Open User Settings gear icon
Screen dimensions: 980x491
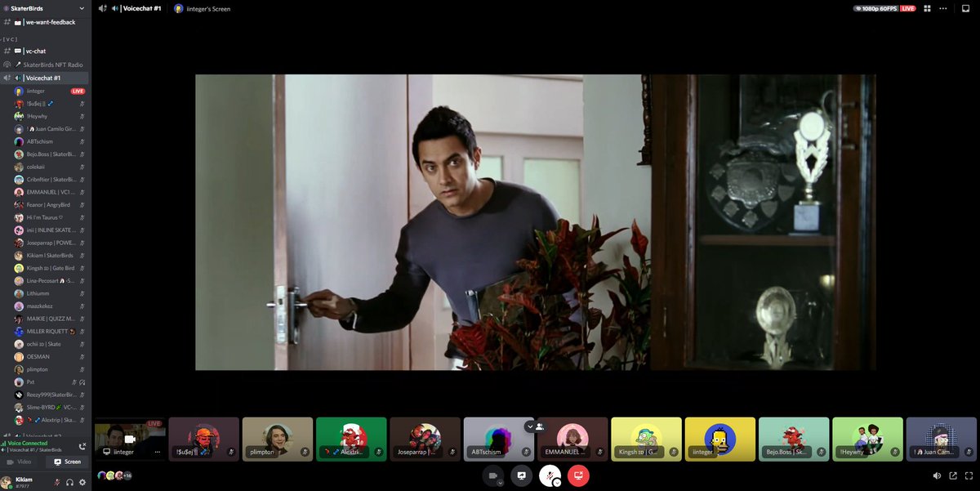click(x=82, y=482)
